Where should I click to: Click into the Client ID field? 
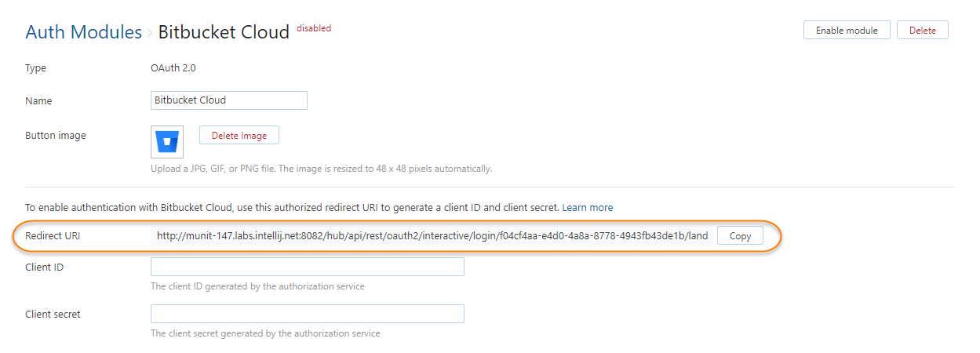coord(307,267)
